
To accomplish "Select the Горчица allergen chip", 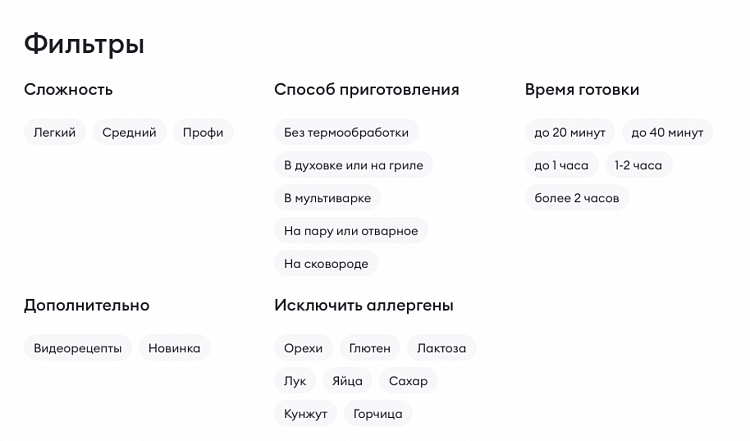I will point(378,413).
